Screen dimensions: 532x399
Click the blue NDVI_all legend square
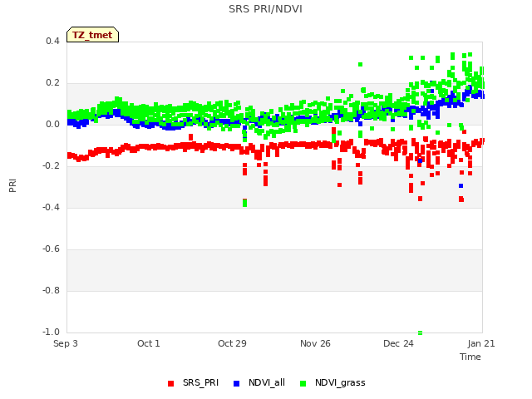point(236,383)
